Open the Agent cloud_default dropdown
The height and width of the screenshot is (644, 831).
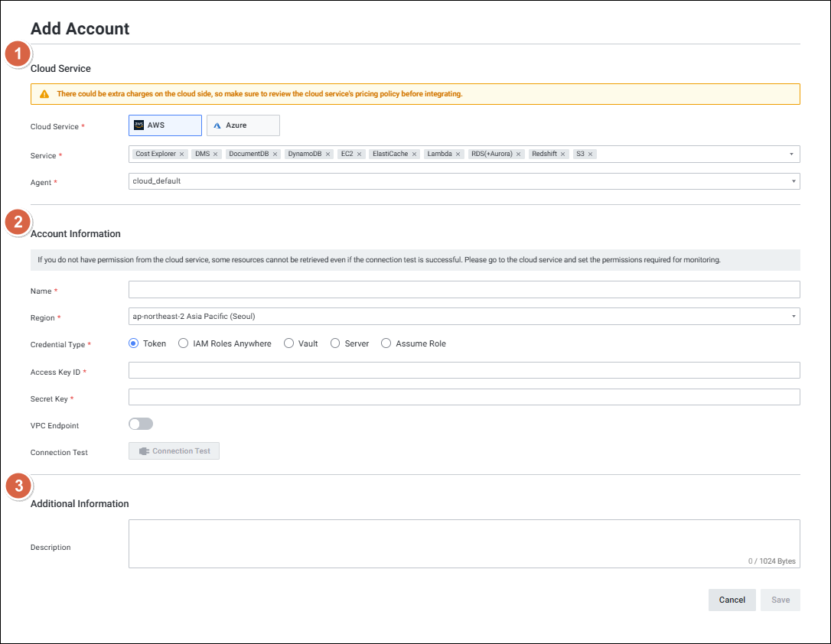[791, 181]
